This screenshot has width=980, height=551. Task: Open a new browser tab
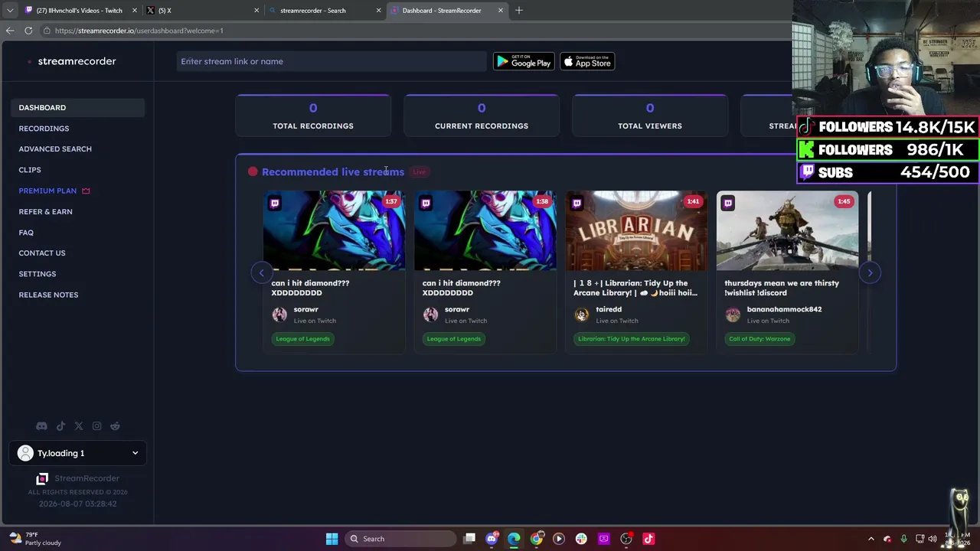(519, 10)
